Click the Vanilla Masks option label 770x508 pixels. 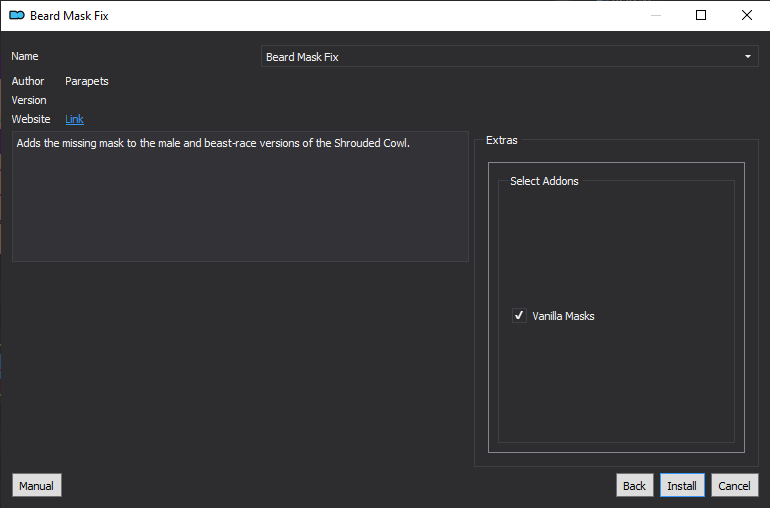(563, 316)
